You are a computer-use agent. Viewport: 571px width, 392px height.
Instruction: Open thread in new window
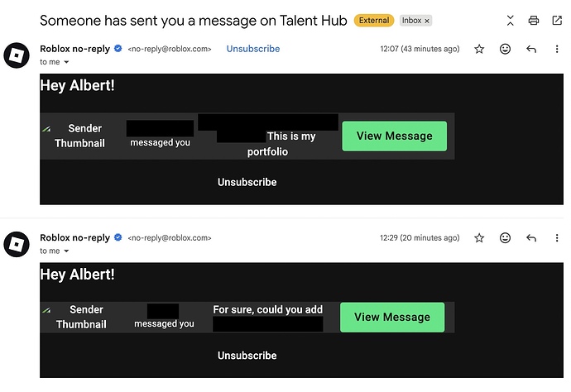[x=556, y=20]
